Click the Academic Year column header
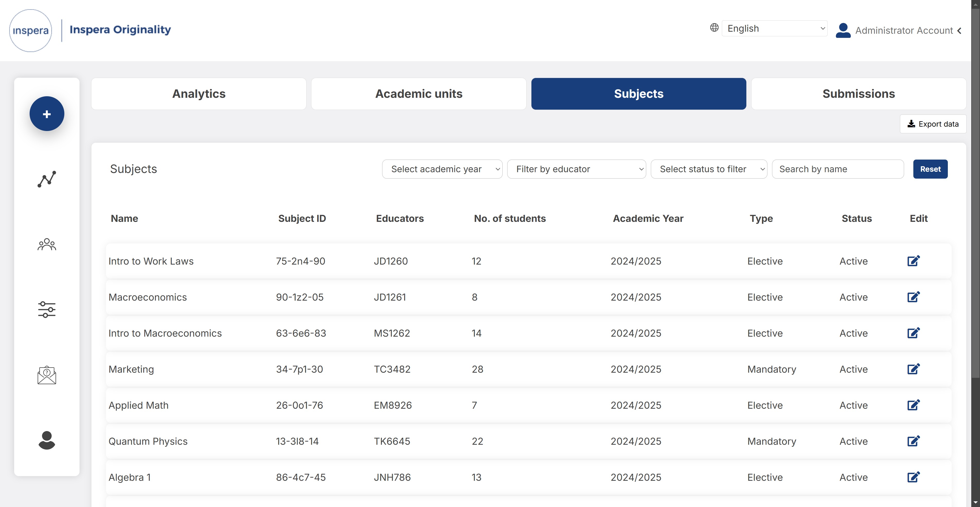The width and height of the screenshot is (980, 507). pos(648,218)
